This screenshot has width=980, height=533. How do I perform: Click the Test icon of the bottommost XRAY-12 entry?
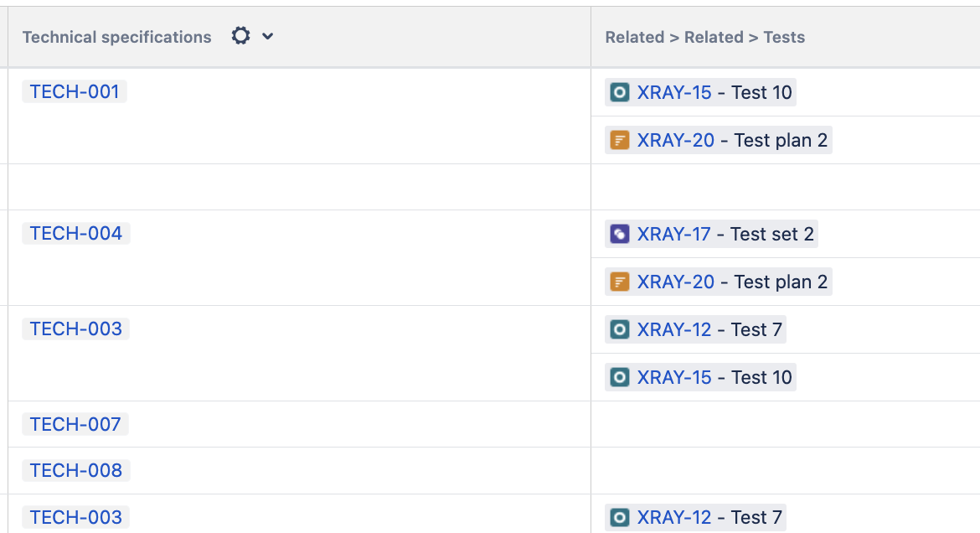pos(619,518)
